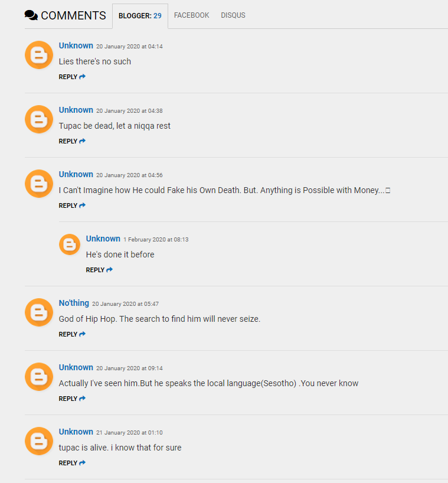Reply to the God of Hip Hop comment
The image size is (448, 483).
pos(72,334)
